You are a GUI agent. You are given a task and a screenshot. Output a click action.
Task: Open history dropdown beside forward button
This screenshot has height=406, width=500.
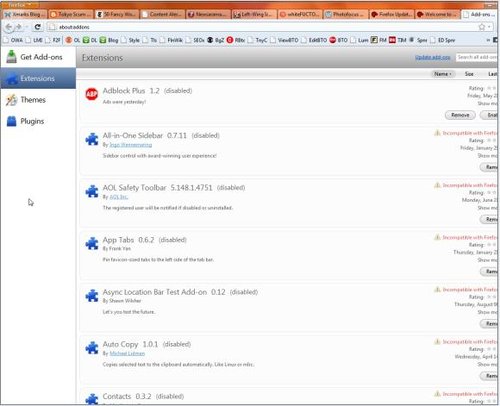click(x=26, y=27)
